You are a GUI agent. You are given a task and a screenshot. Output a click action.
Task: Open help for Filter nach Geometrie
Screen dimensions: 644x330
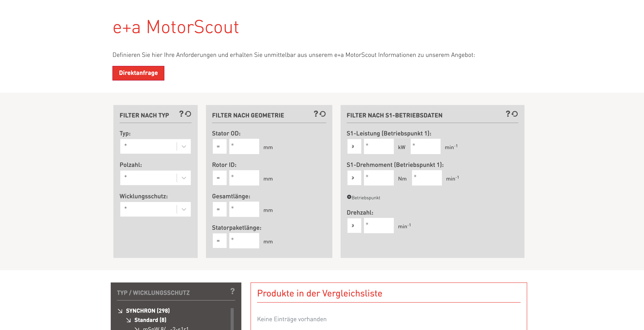[316, 114]
